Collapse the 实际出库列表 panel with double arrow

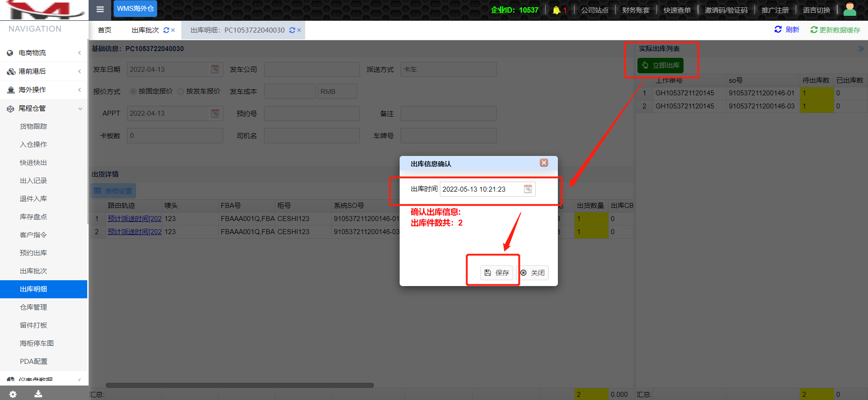click(x=861, y=49)
